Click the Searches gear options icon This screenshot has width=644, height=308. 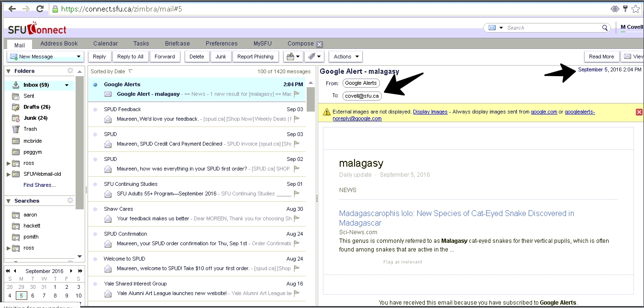coord(70,200)
